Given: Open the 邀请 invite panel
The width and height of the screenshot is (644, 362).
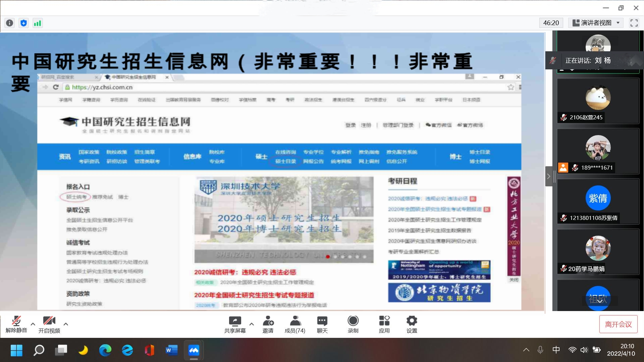Looking at the screenshot, I should click(x=268, y=324).
